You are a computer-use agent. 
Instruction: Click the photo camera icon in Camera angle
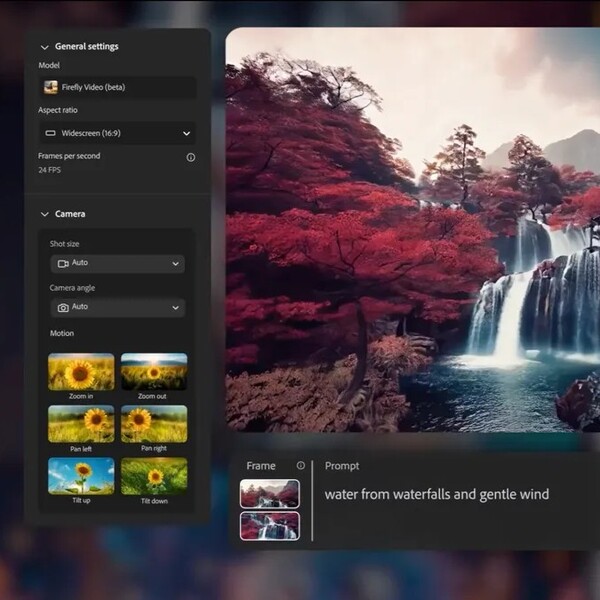(63, 308)
